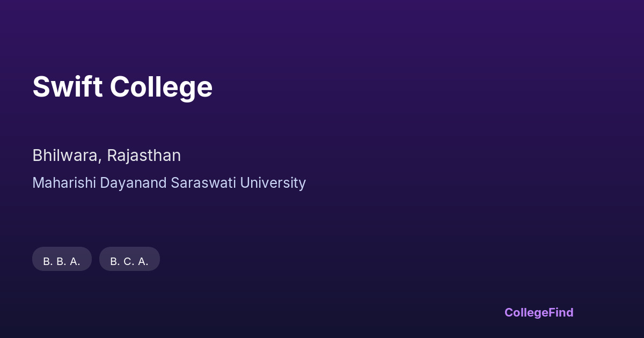
Task: Click the Bhilwara, Rajasthan location line
Action: pos(106,156)
